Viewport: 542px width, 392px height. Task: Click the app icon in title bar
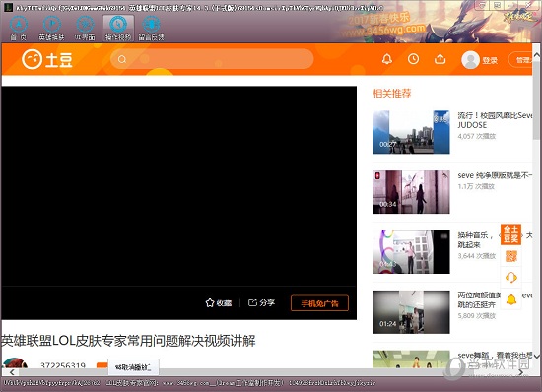coord(8,7)
